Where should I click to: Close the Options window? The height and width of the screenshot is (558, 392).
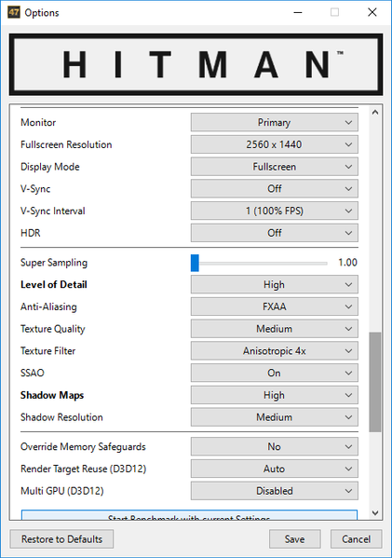click(372, 12)
